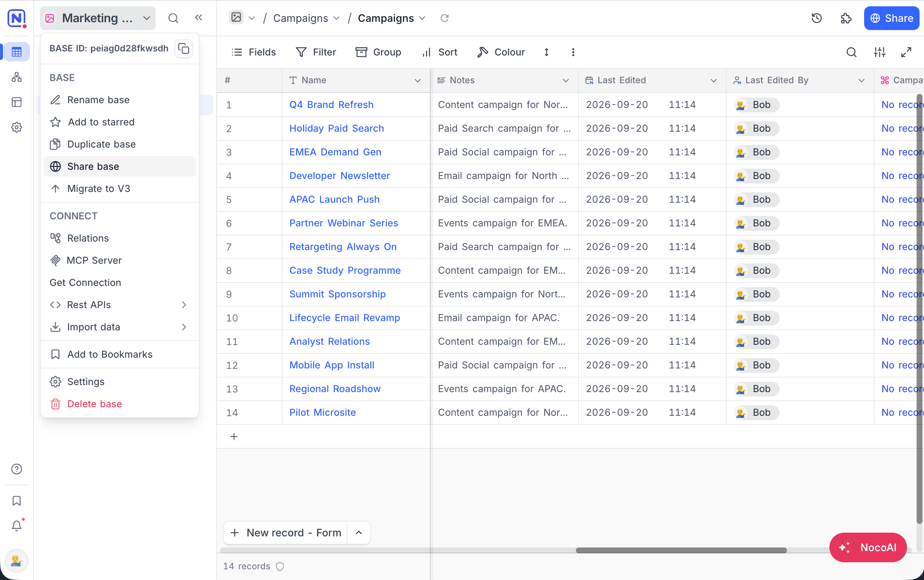Expand the New record options chevron

coord(359,532)
